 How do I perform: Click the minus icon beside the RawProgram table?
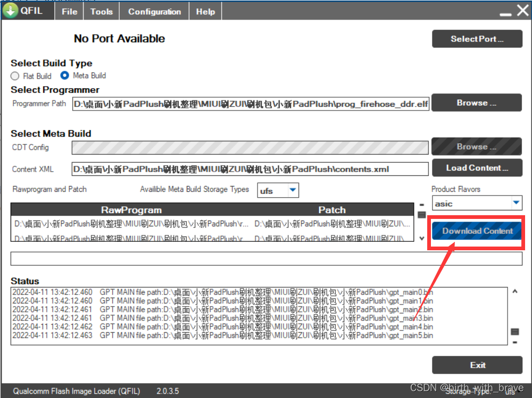pyautogui.click(x=422, y=205)
